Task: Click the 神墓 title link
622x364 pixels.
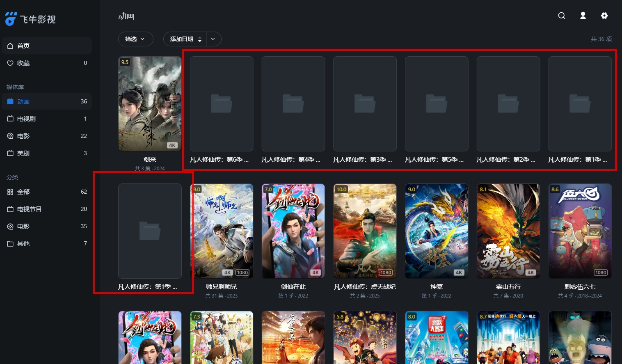Action: (x=437, y=287)
